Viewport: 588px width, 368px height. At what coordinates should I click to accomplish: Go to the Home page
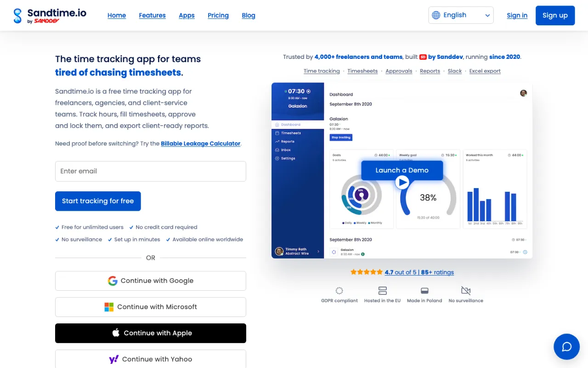117,16
